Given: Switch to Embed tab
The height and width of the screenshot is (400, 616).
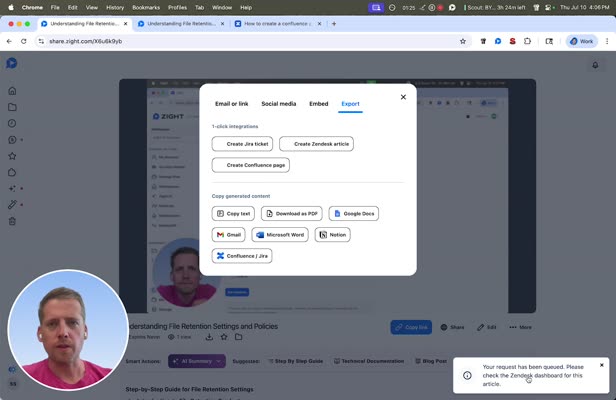Looking at the screenshot, I should (x=319, y=104).
